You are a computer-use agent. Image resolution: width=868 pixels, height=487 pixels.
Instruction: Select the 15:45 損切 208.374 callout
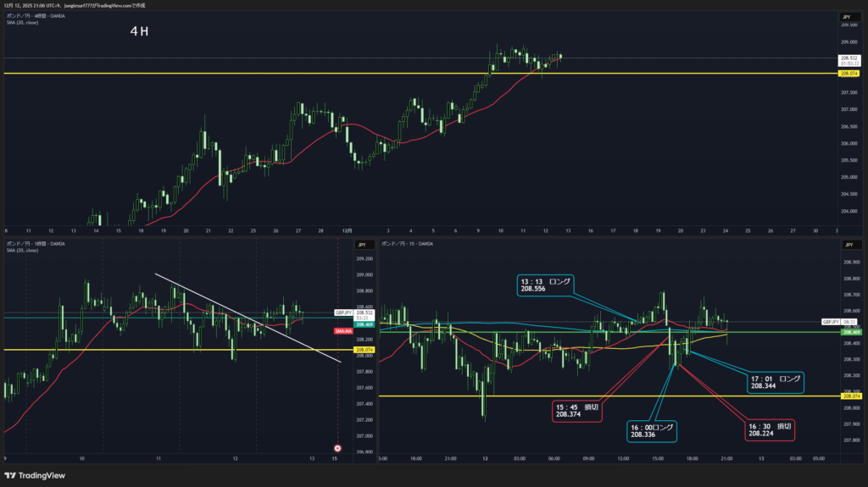coord(578,411)
